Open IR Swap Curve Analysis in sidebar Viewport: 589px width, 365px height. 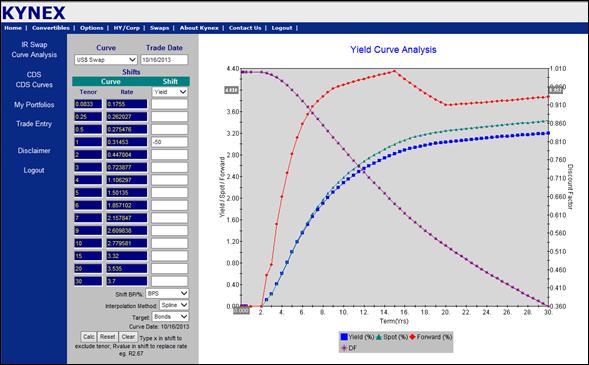(x=34, y=50)
